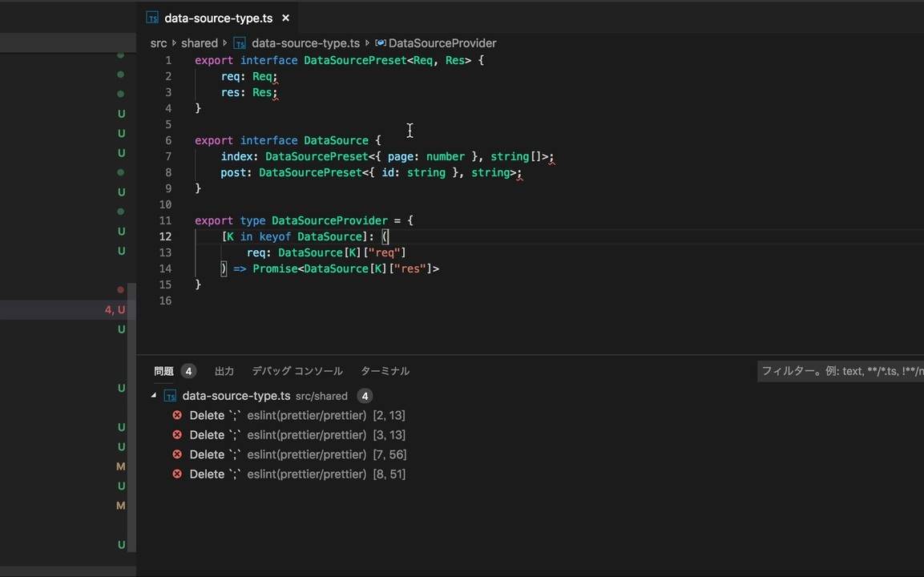This screenshot has width=924, height=577.
Task: Focus the problems filter input field
Action: (841, 371)
